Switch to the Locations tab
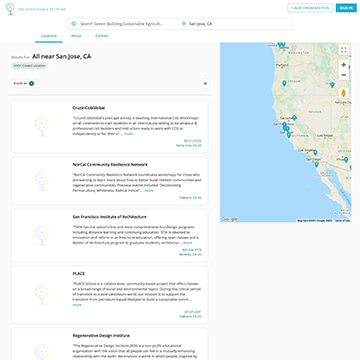The image size is (360, 360). (49, 36)
